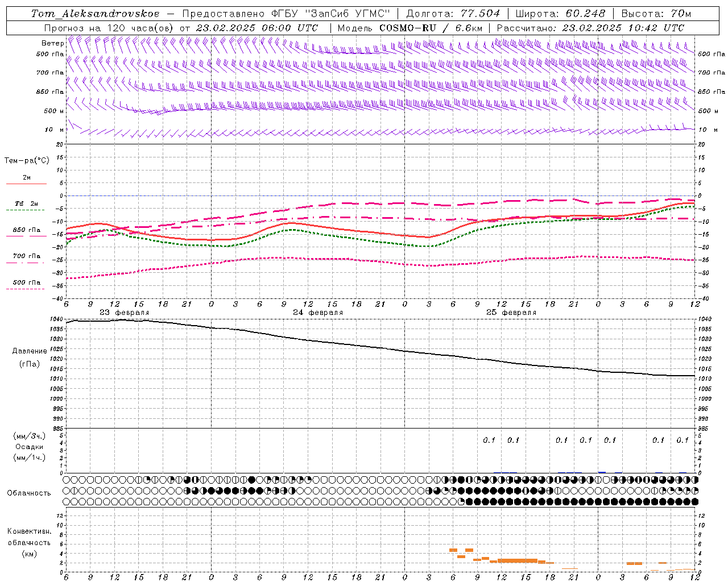Image resolution: width=728 pixels, height=582 pixels.
Task: Click the Td 2м dew point legend entry
Action: tap(27, 203)
